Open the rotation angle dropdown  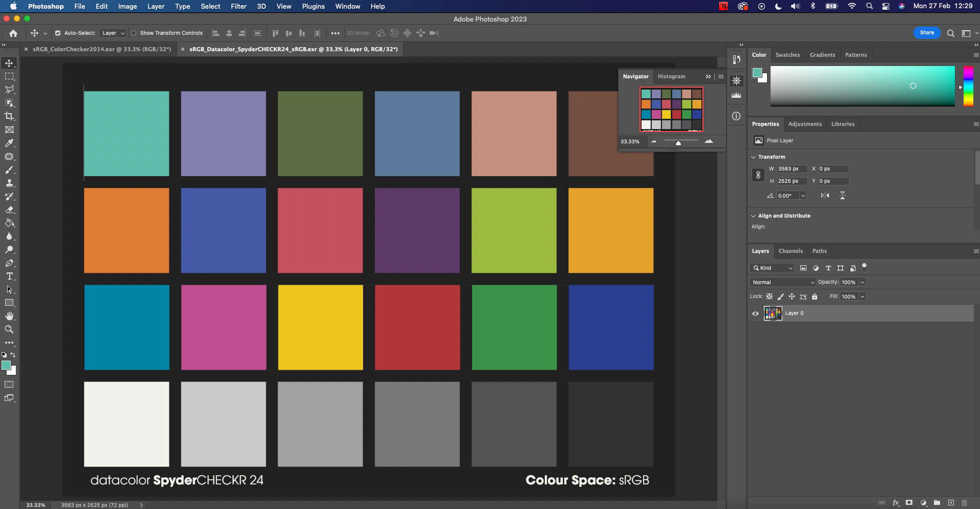803,196
